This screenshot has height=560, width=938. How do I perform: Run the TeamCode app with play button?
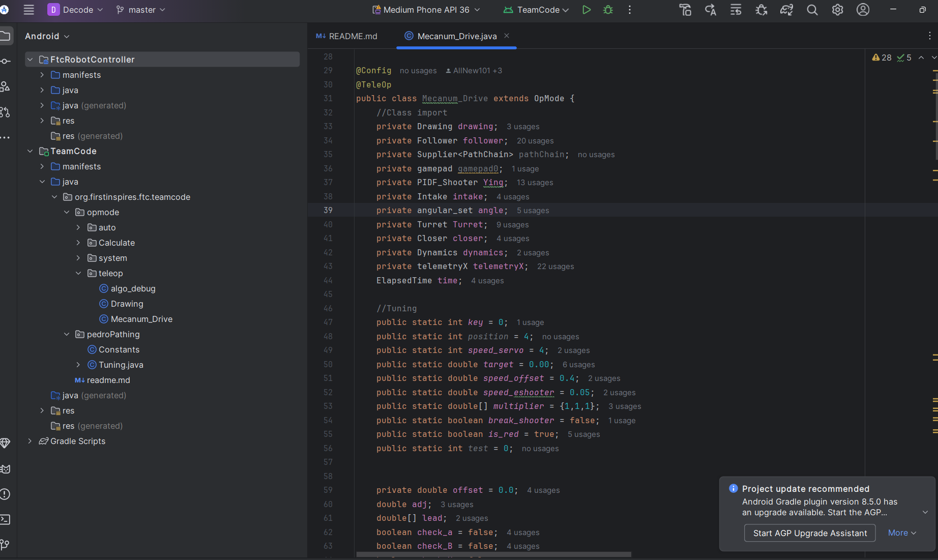click(587, 10)
